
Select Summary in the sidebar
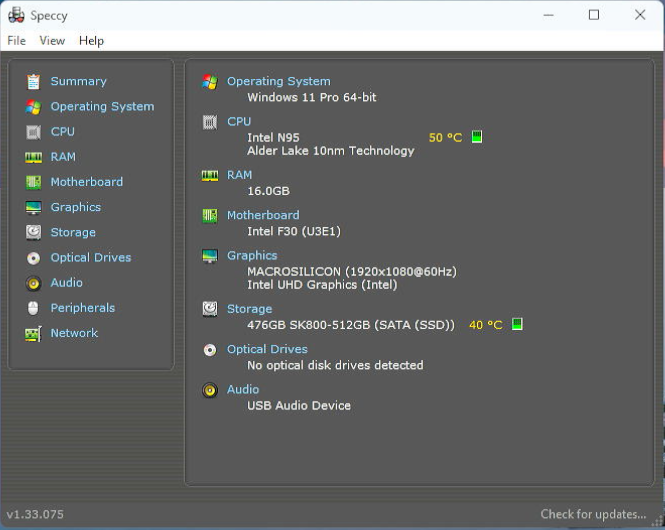(x=78, y=81)
